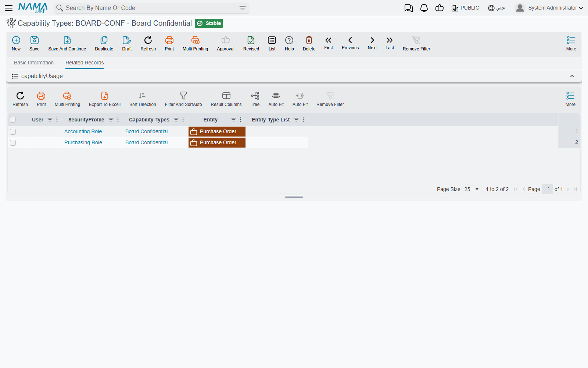588x368 pixels.
Task: Open Filter And SortAuto
Action: (x=183, y=99)
